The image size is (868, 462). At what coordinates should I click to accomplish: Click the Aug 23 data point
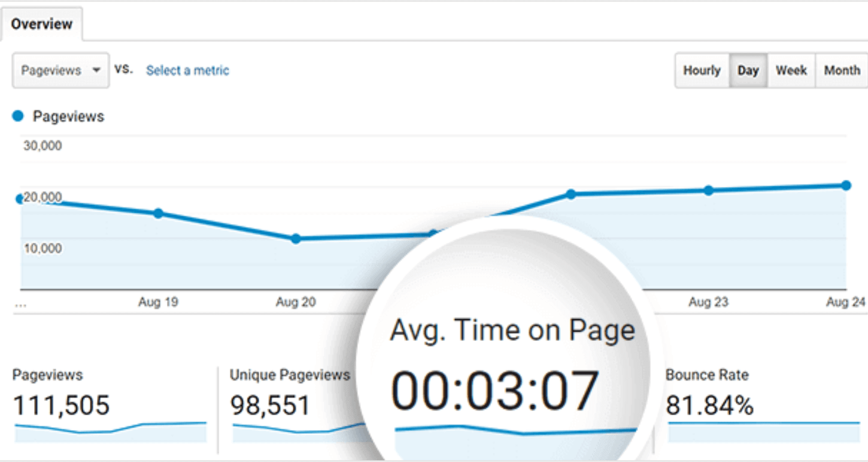point(709,191)
